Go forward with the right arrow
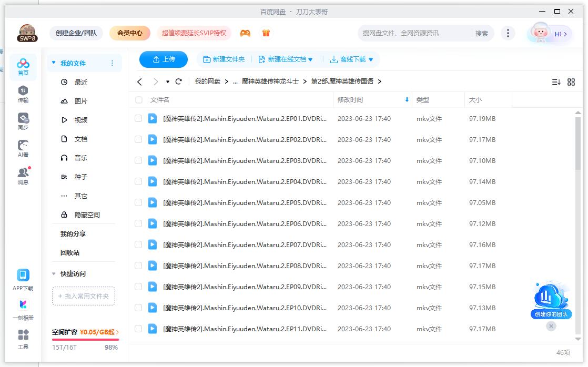 [x=156, y=81]
